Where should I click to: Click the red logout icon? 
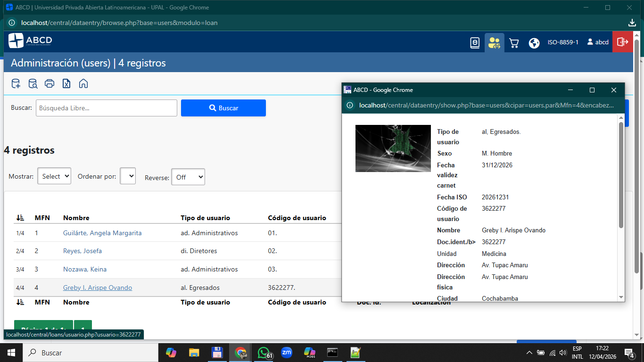pyautogui.click(x=622, y=42)
